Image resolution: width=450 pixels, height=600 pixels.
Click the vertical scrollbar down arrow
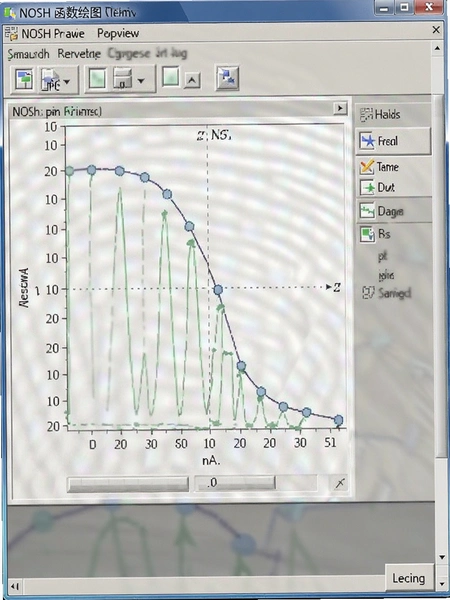(442, 558)
